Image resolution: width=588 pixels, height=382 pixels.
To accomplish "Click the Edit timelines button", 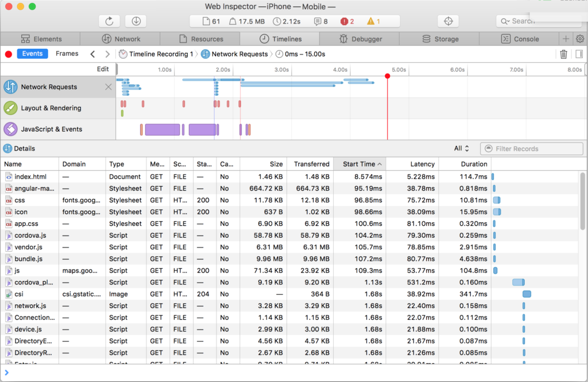I will tap(102, 69).
